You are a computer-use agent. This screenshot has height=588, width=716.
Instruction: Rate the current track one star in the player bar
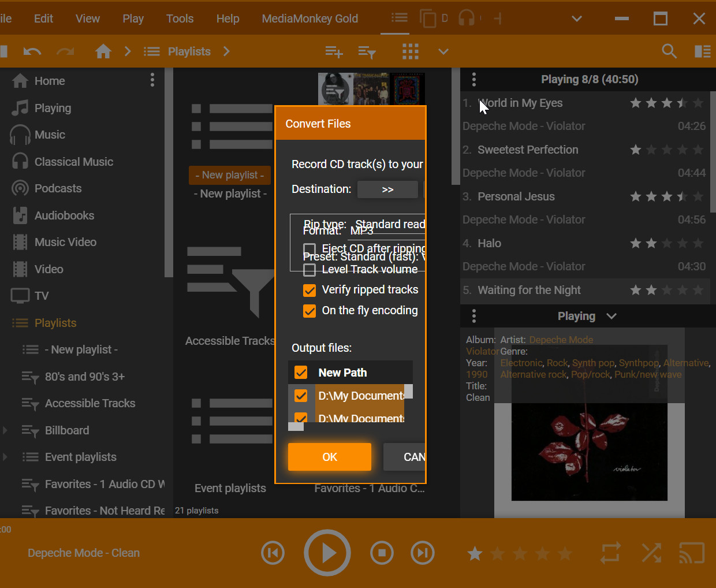tap(475, 553)
